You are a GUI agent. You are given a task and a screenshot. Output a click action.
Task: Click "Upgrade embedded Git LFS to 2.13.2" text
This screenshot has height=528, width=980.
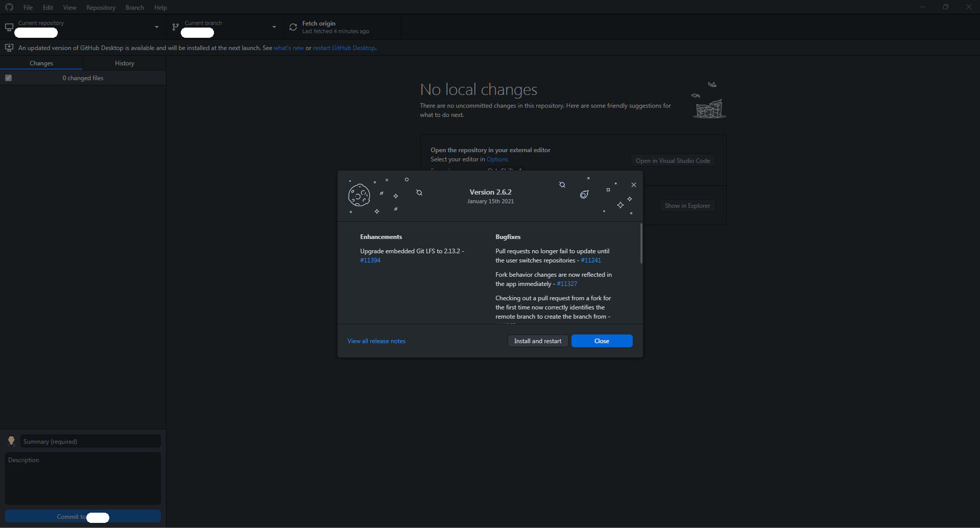coord(410,251)
